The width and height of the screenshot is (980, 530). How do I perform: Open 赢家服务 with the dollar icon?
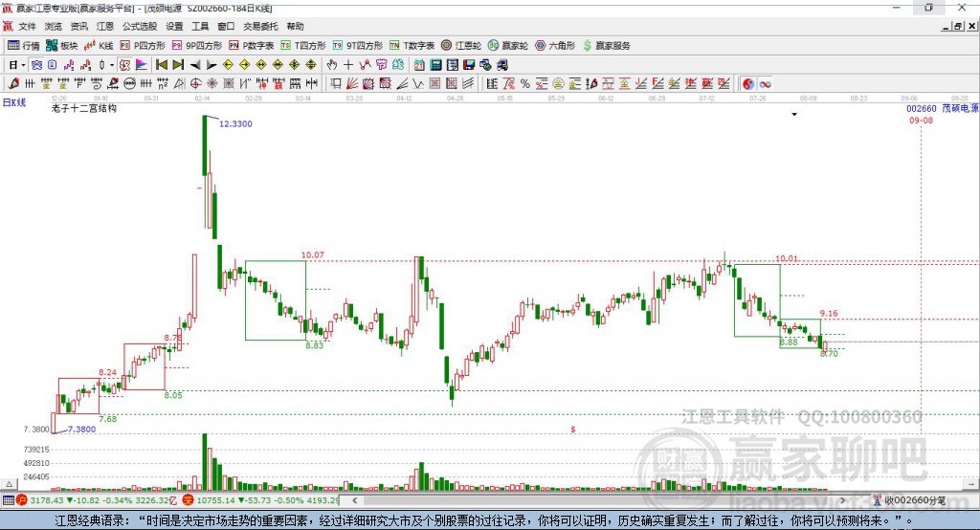click(606, 46)
